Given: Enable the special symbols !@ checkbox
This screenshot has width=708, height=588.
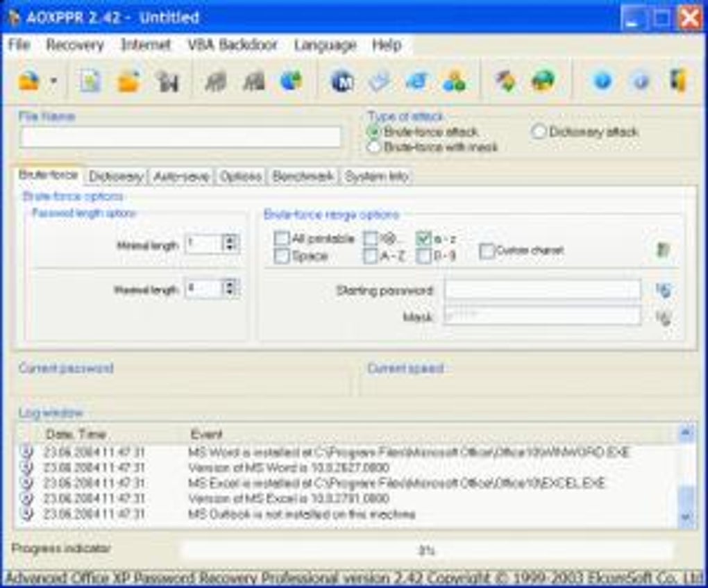Looking at the screenshot, I should (x=371, y=238).
